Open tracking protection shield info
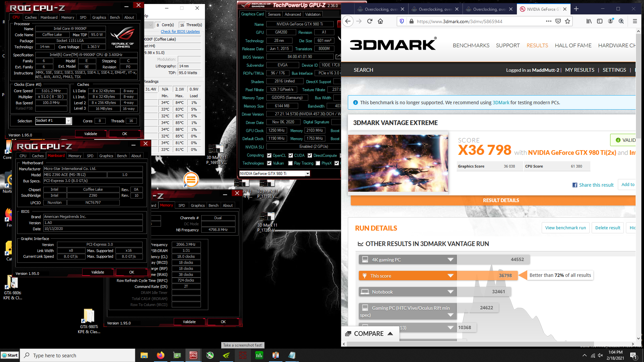The height and width of the screenshot is (362, 644). [402, 21]
